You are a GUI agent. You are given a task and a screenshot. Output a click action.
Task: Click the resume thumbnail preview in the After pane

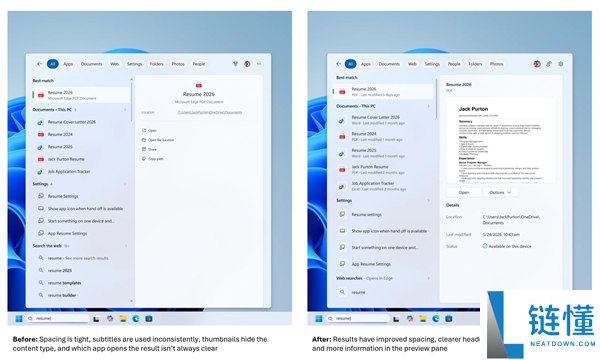tap(501, 140)
